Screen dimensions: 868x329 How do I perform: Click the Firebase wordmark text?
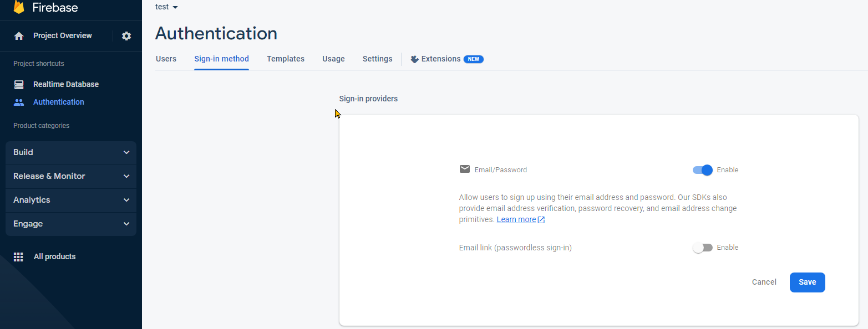[55, 8]
